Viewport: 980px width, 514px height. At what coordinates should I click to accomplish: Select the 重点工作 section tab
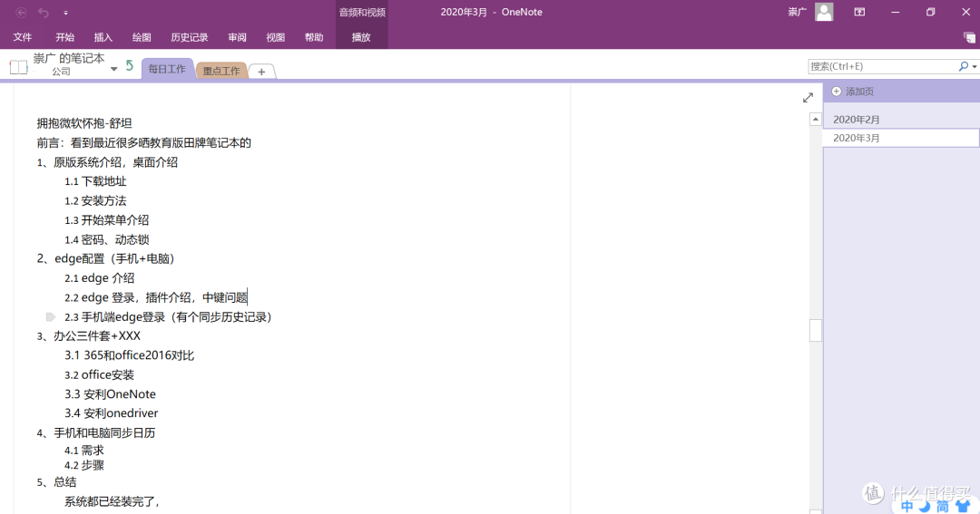pos(221,71)
